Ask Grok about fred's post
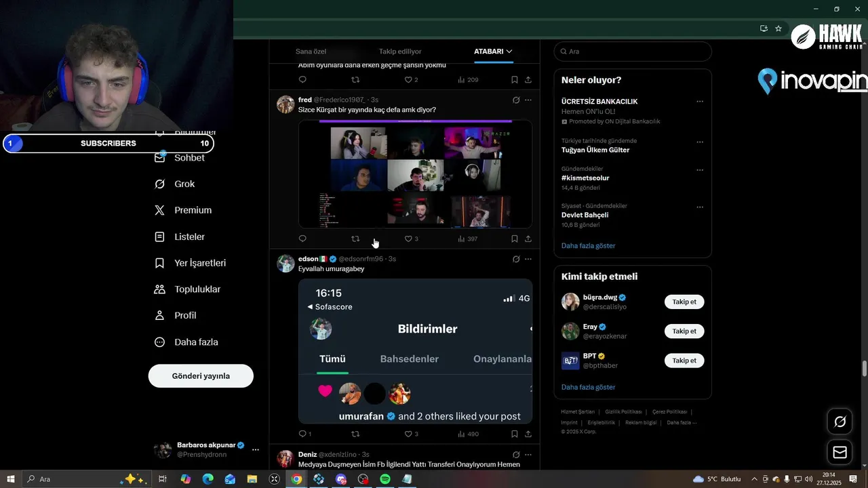 point(516,100)
